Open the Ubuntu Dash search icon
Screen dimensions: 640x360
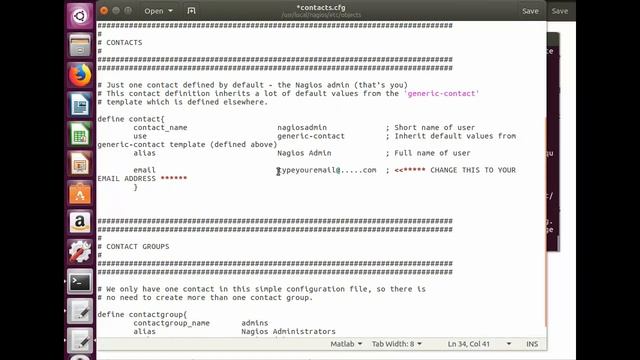pyautogui.click(x=80, y=16)
